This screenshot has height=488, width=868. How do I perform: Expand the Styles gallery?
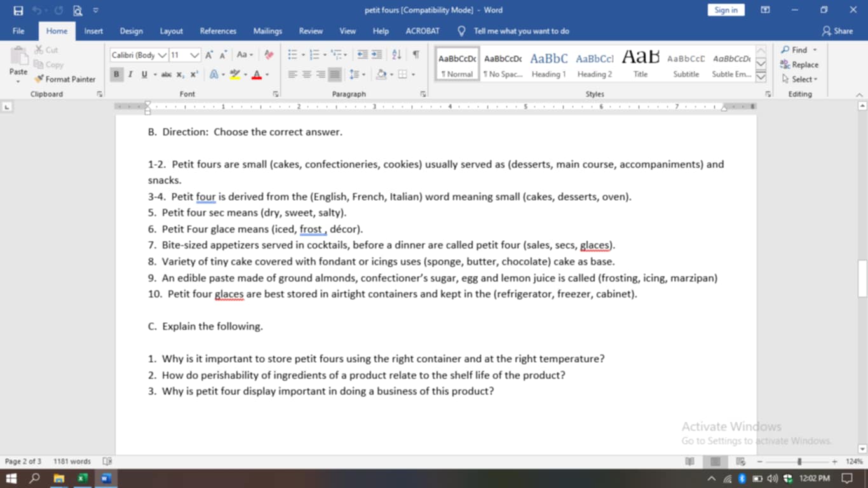coord(761,78)
